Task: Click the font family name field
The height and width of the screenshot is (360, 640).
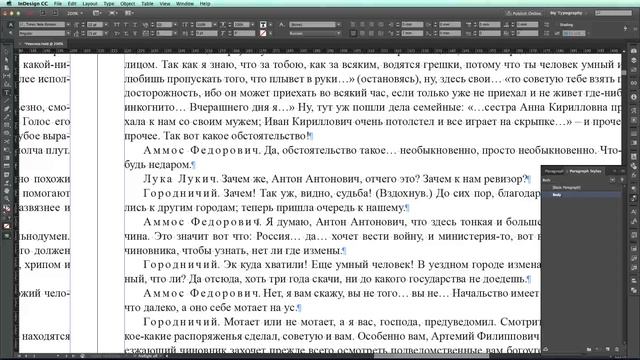Action: click(42, 25)
